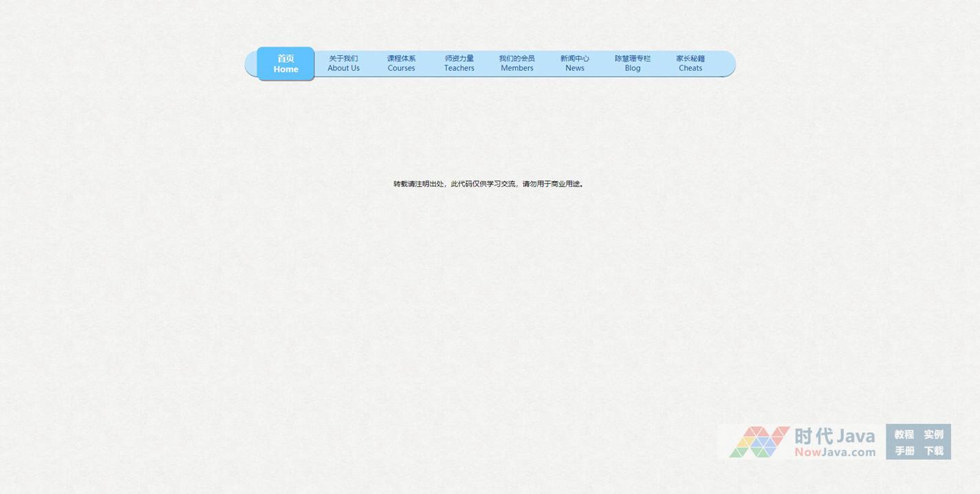Click the 实例 examples link in watermark
This screenshot has width=980, height=494.
[933, 434]
